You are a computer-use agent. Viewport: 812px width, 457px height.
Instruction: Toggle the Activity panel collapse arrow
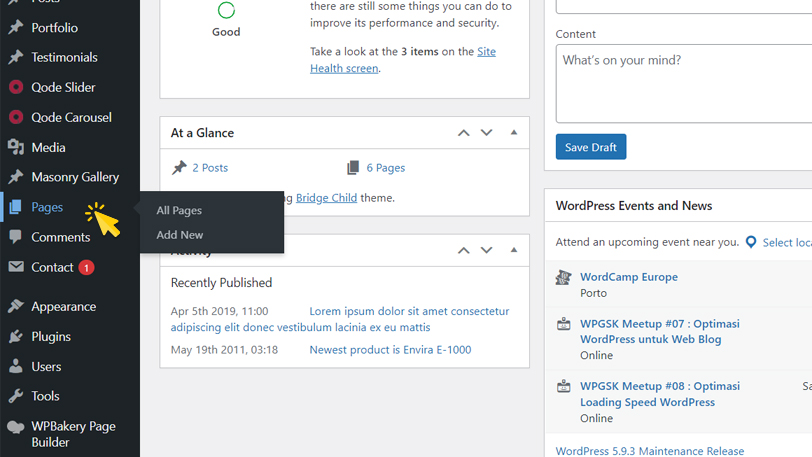coord(514,250)
